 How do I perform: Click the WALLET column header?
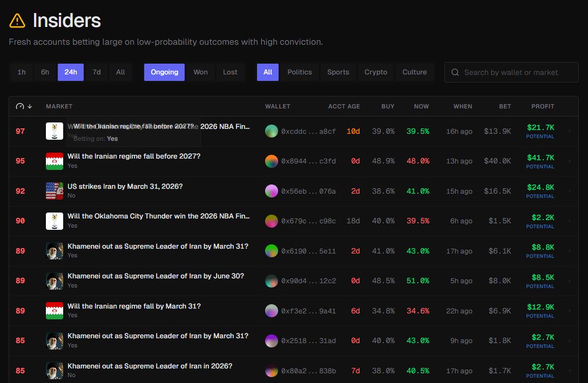click(x=278, y=106)
